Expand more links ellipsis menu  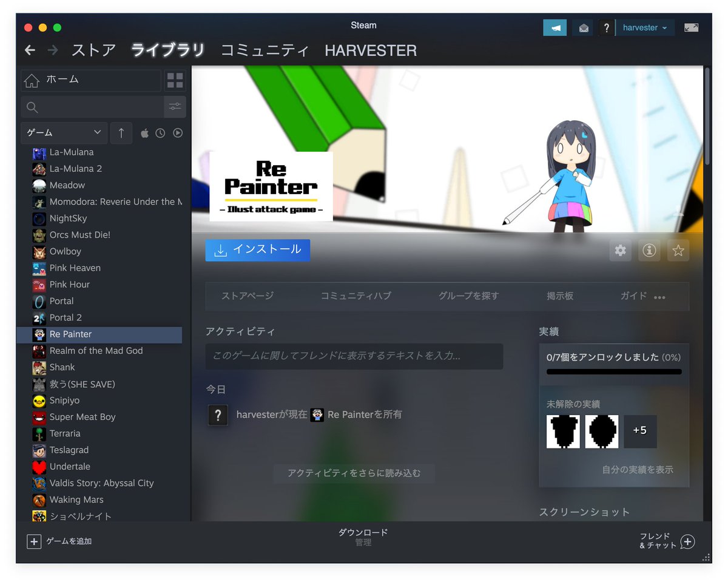pyautogui.click(x=660, y=297)
